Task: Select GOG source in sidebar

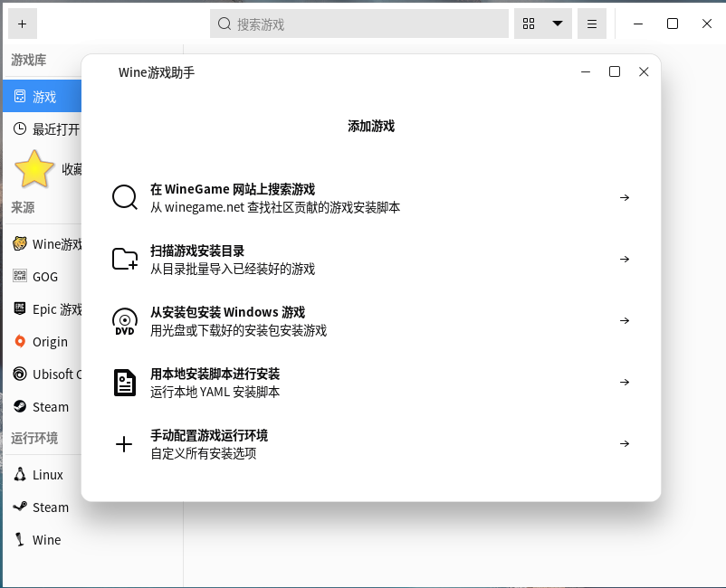Action: (44, 277)
